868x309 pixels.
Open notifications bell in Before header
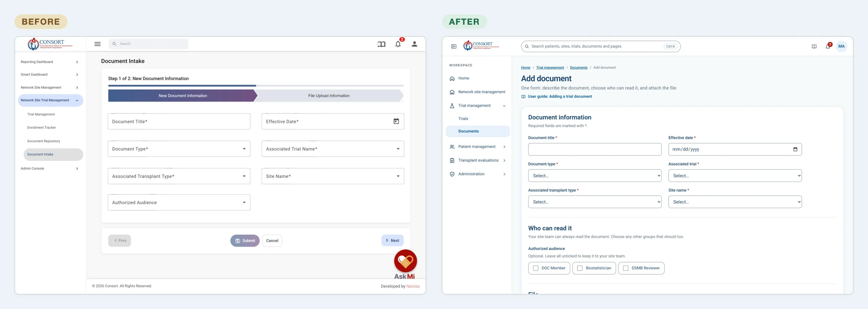(398, 44)
